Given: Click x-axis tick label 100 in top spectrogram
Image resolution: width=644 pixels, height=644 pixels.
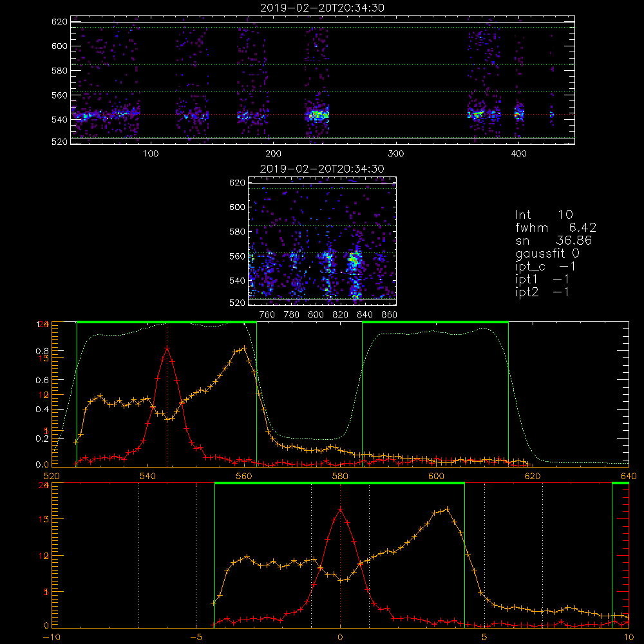Looking at the screenshot, I should [x=151, y=154].
